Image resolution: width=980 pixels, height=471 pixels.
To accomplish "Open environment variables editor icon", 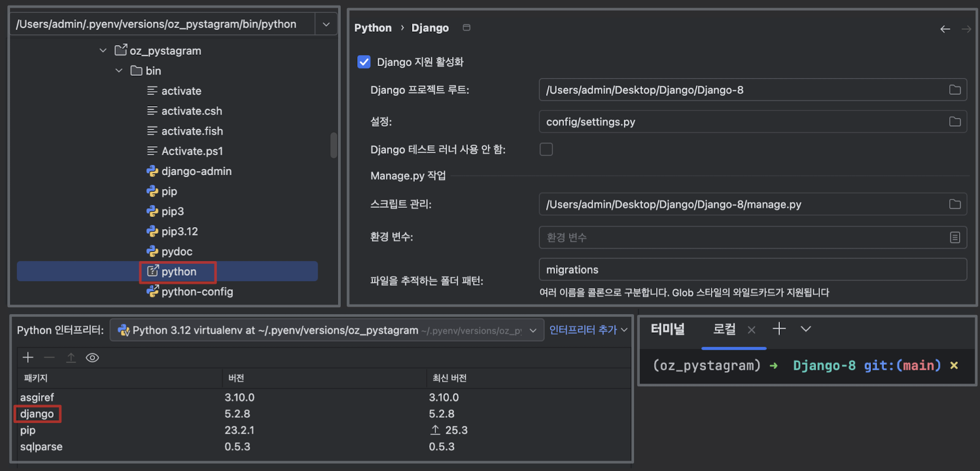I will pos(955,237).
